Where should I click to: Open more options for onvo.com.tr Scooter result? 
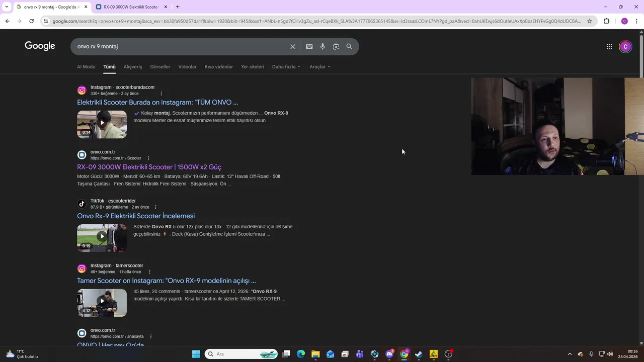tap(148, 158)
